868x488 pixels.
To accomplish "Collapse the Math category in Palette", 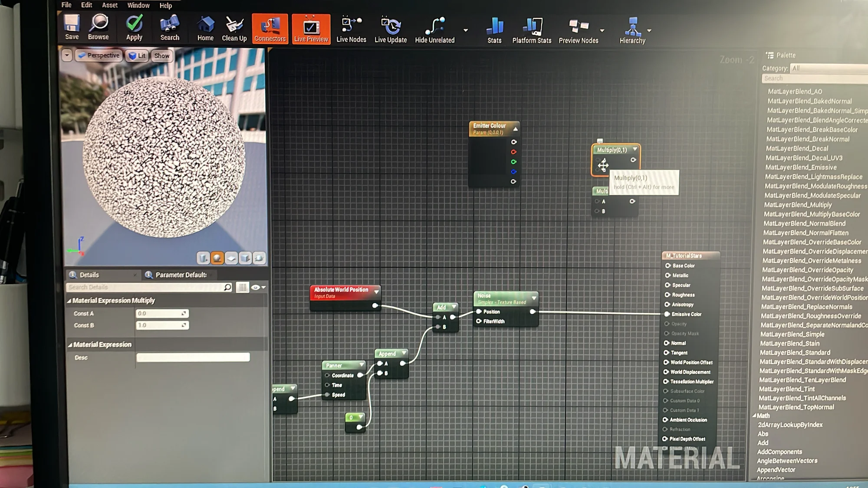I will pyautogui.click(x=755, y=416).
